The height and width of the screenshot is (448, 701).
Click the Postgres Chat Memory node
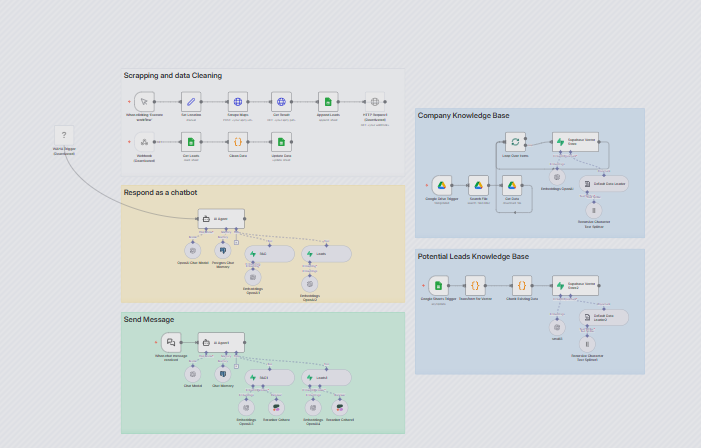coord(223,249)
